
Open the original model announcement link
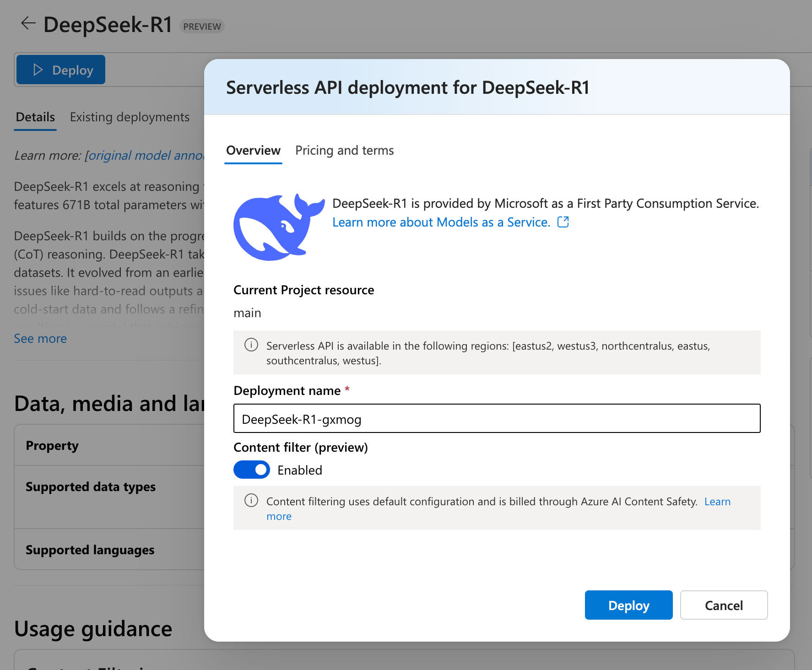coord(146,156)
